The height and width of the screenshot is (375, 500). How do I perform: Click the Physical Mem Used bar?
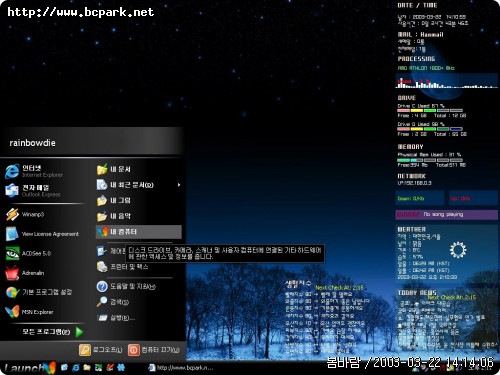coord(430,160)
